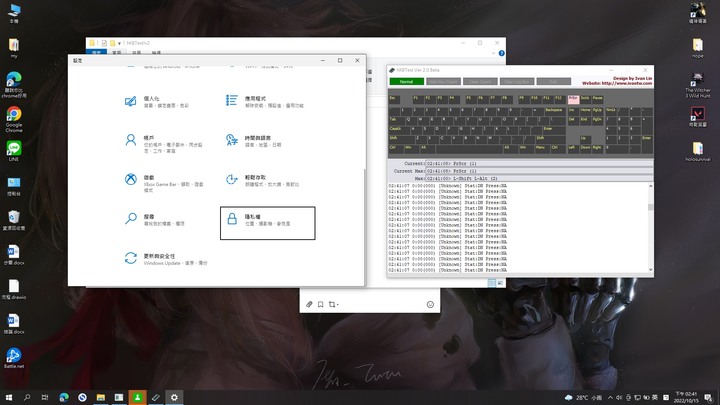Click the Pause key on KBTest keyboard
The height and width of the screenshot is (405, 720).
597,99
